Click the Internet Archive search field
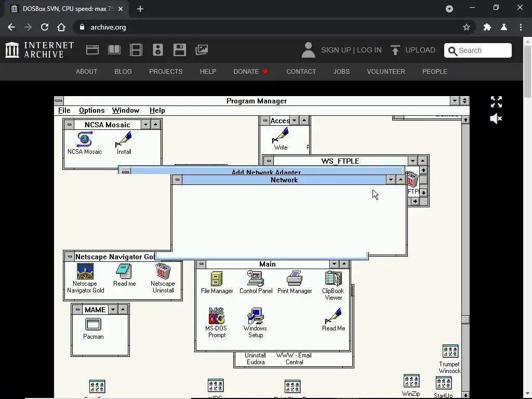 pyautogui.click(x=478, y=50)
